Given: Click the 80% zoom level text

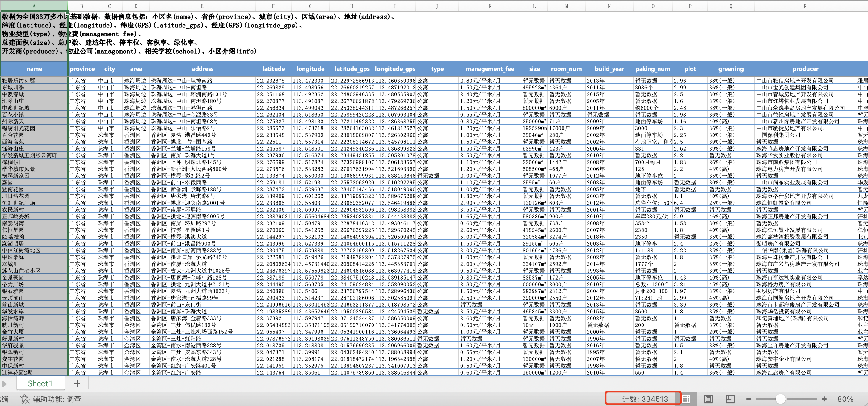Looking at the screenshot, I should point(845,399).
